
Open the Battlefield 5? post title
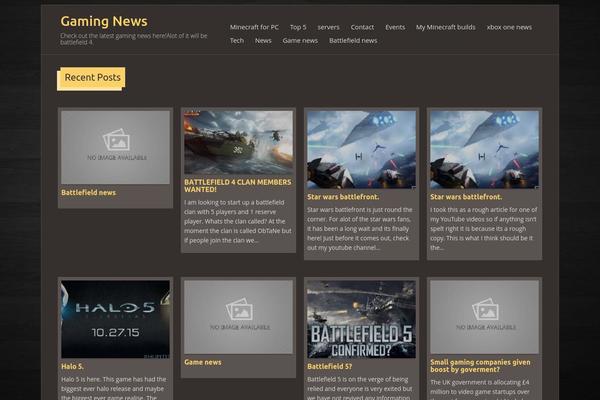coord(329,366)
